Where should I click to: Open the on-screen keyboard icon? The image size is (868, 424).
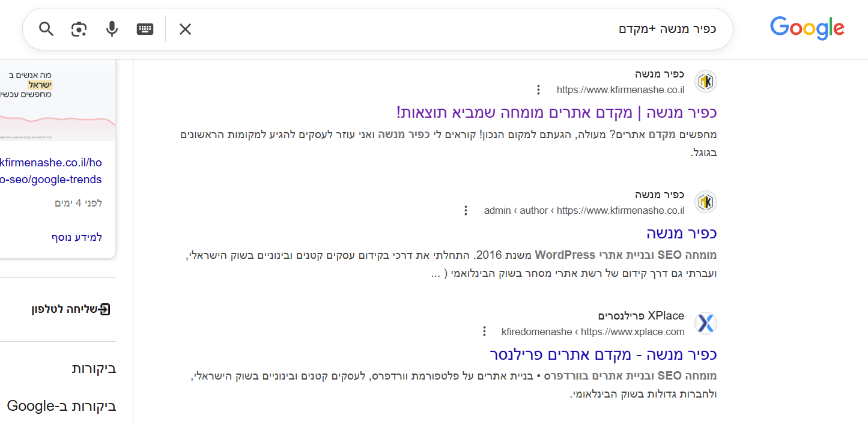point(145,29)
